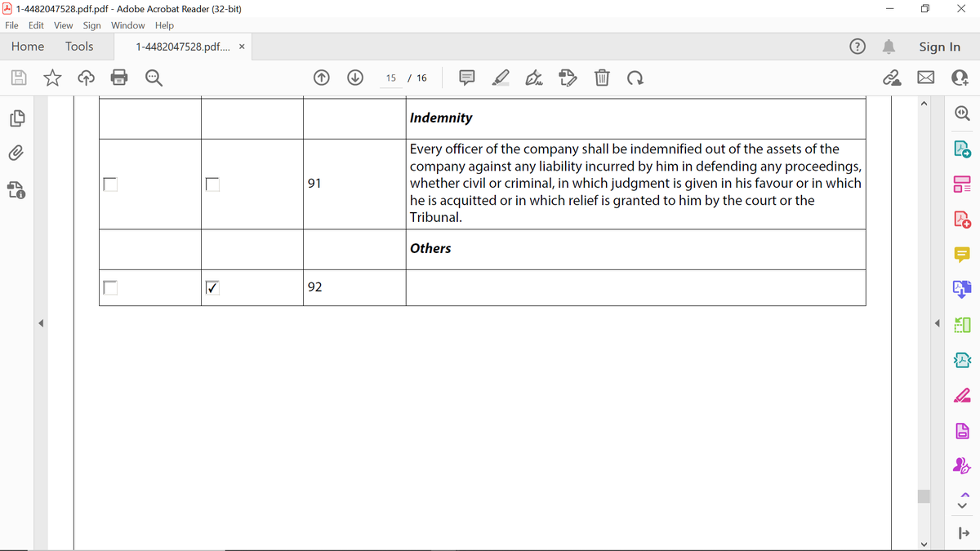Open the View menu
Screen dimensions: 980x551
click(63, 25)
